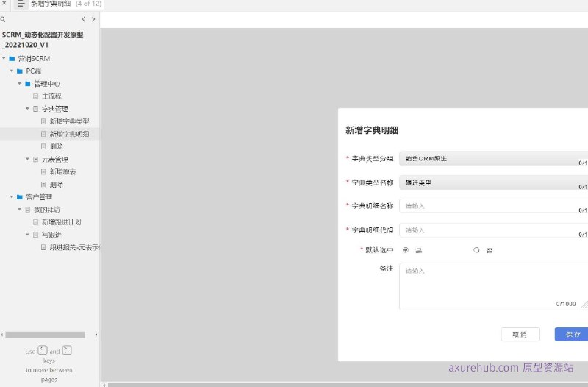Open the page listed under 写跟进

(x=75, y=248)
